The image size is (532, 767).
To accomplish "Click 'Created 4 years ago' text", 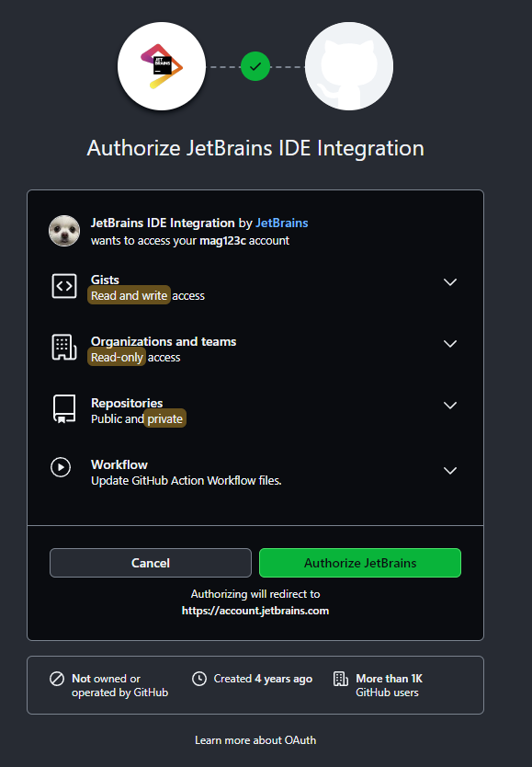I will (x=263, y=679).
